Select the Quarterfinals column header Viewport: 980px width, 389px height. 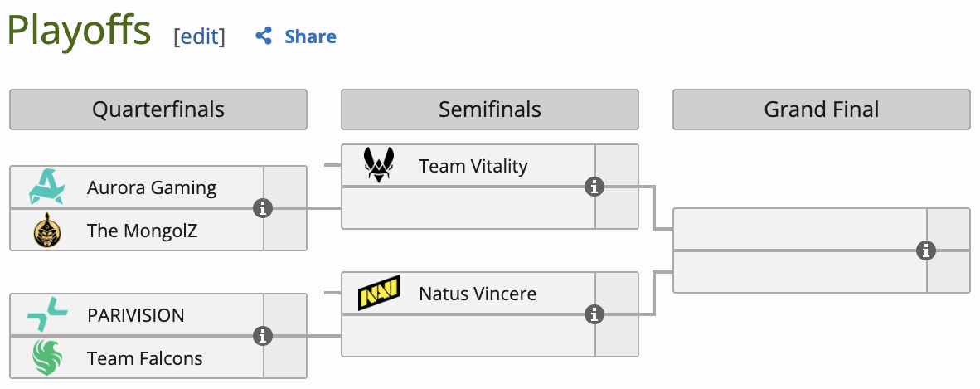tap(158, 109)
